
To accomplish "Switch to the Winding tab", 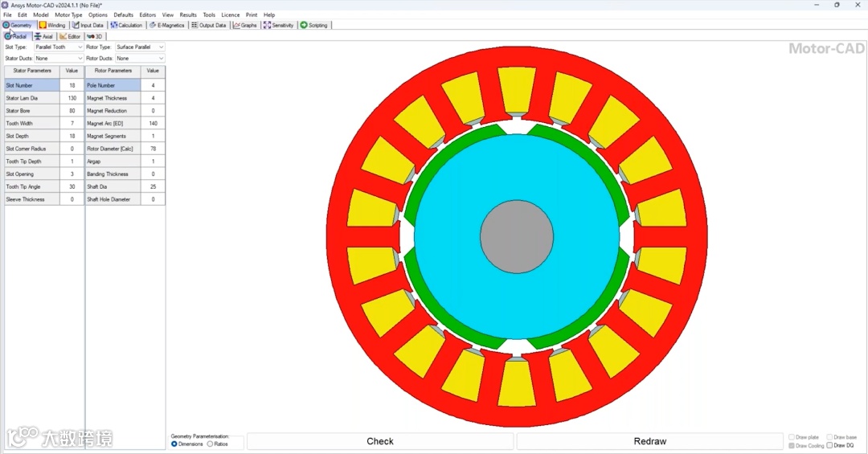I will coord(52,25).
